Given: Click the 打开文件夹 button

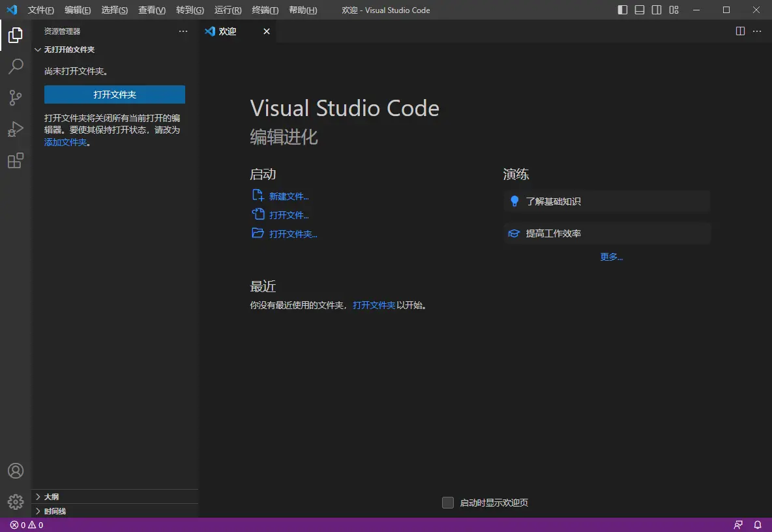Looking at the screenshot, I should (114, 95).
